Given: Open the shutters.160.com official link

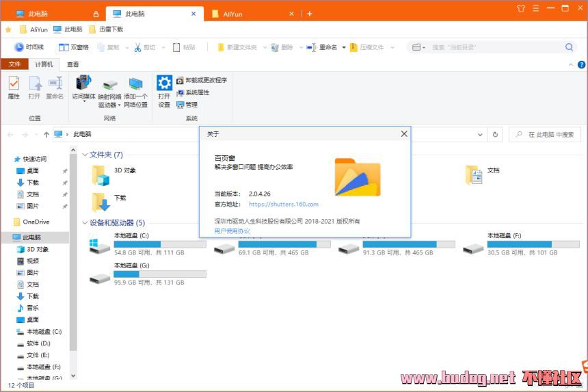Looking at the screenshot, I should [283, 204].
